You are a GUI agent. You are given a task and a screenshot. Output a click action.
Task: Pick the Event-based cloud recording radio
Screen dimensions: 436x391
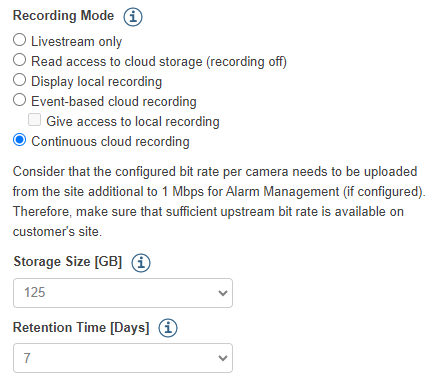(19, 100)
